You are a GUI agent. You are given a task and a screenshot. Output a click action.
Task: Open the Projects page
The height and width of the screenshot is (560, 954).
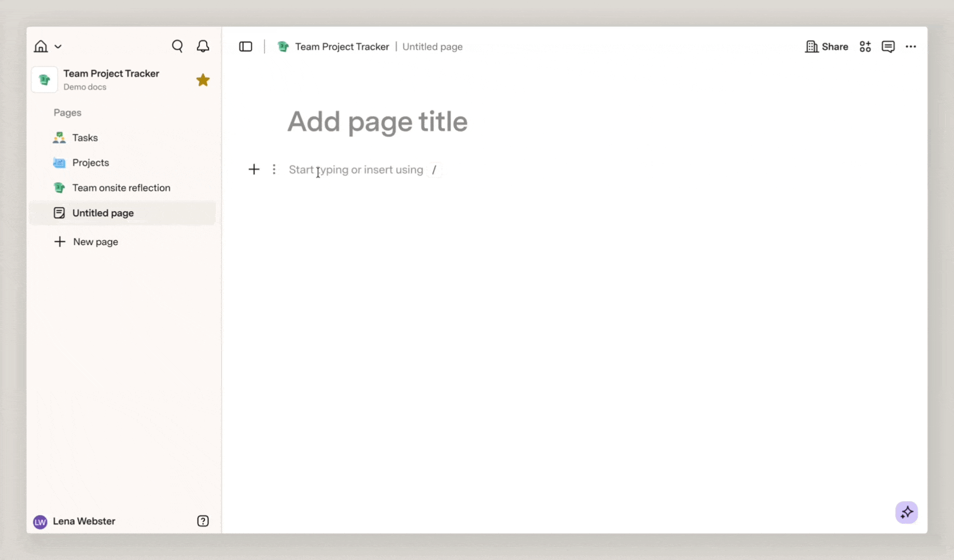pyautogui.click(x=122, y=163)
